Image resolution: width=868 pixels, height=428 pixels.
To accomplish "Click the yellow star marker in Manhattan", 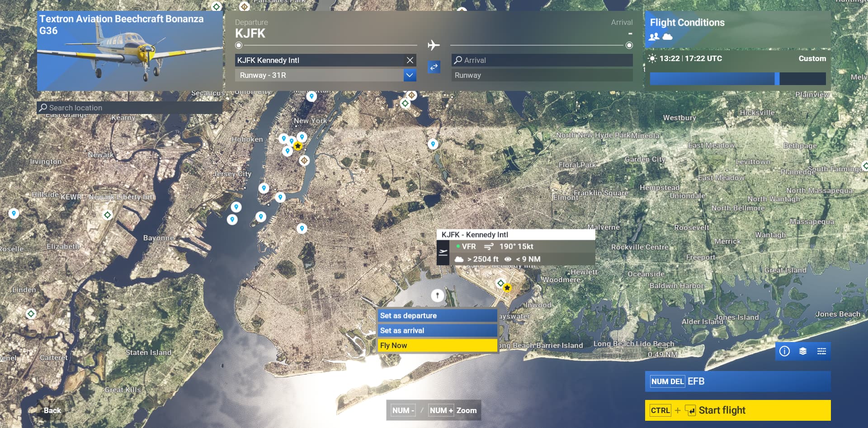I will pyautogui.click(x=297, y=146).
